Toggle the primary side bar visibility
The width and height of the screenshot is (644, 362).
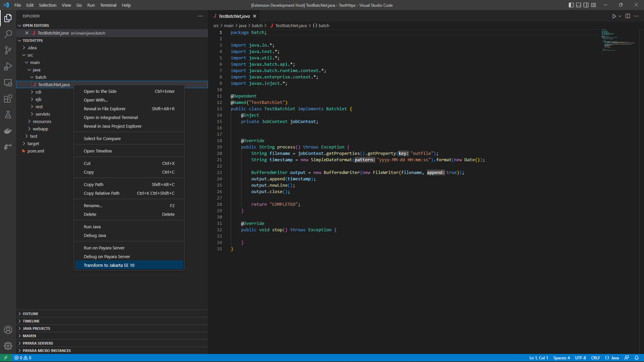pos(571,5)
